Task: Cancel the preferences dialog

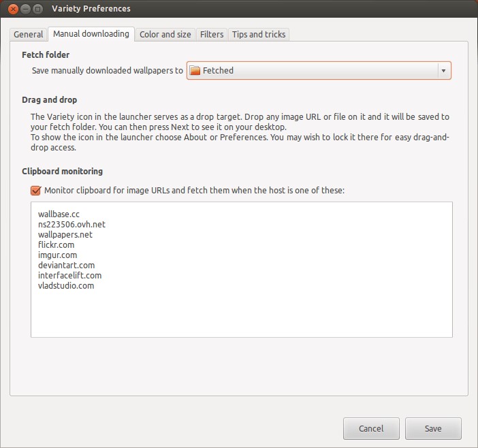Action: (x=371, y=429)
